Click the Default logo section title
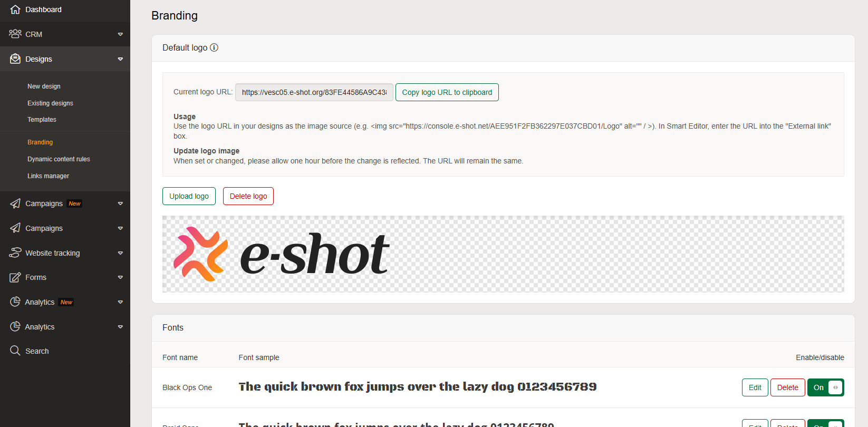Image resolution: width=868 pixels, height=427 pixels. click(x=185, y=47)
